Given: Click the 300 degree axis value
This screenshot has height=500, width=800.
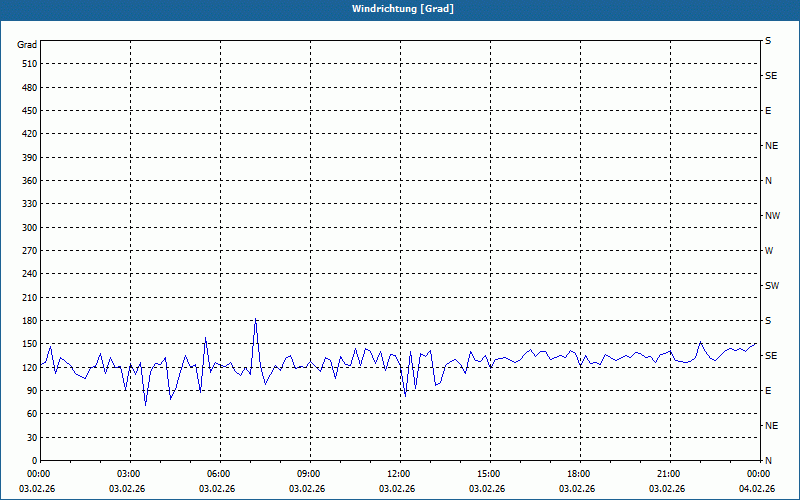Looking at the screenshot, I should tap(30, 228).
